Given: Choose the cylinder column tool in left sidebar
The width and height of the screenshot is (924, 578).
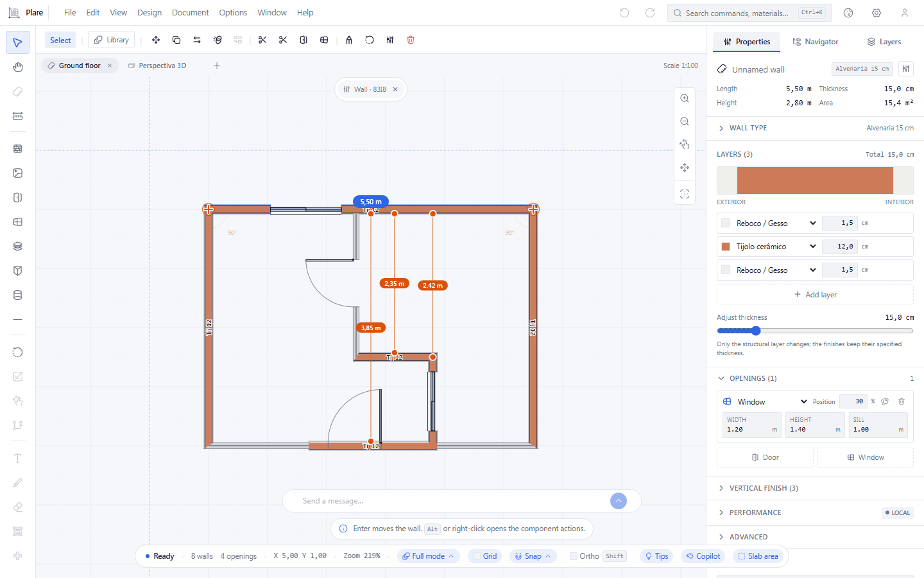Looking at the screenshot, I should (18, 295).
